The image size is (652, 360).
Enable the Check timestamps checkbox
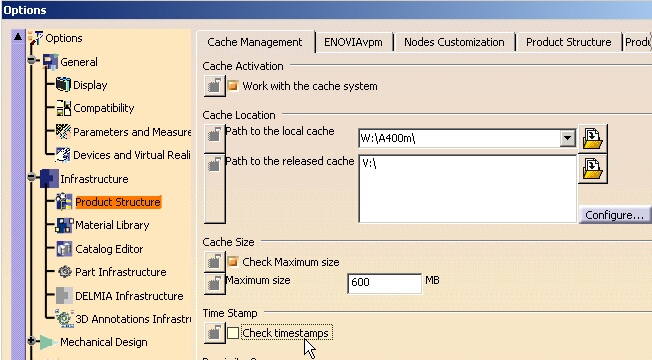click(x=233, y=333)
